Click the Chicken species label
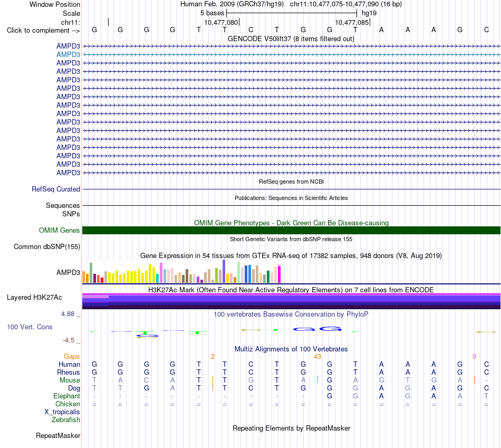 pos(68,404)
